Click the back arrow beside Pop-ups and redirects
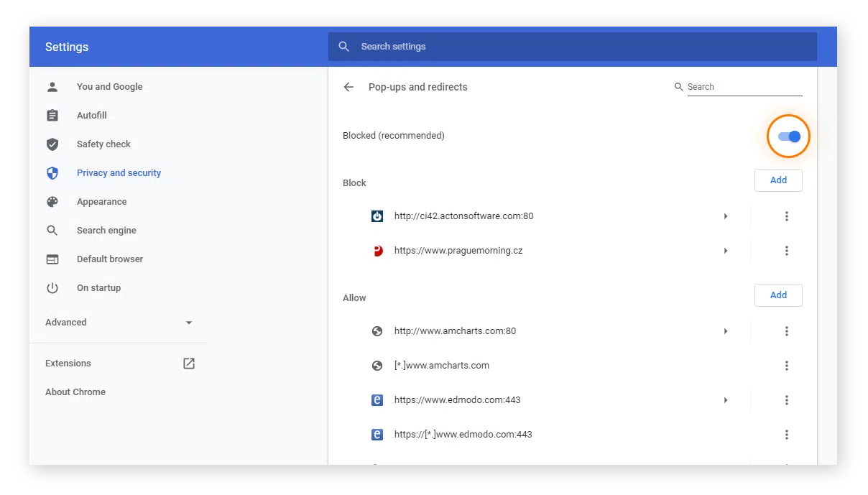868x495 pixels. [x=348, y=87]
